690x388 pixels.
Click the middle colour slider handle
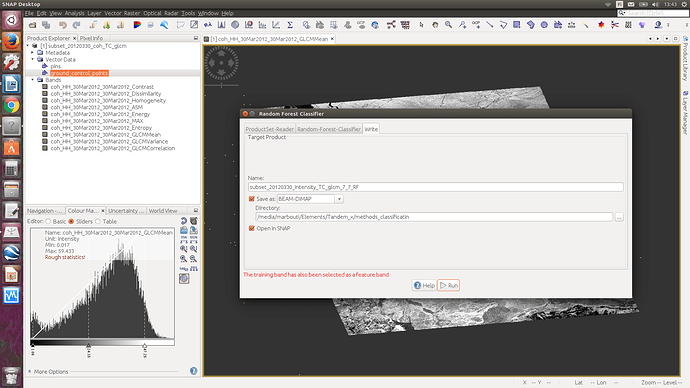[88, 346]
